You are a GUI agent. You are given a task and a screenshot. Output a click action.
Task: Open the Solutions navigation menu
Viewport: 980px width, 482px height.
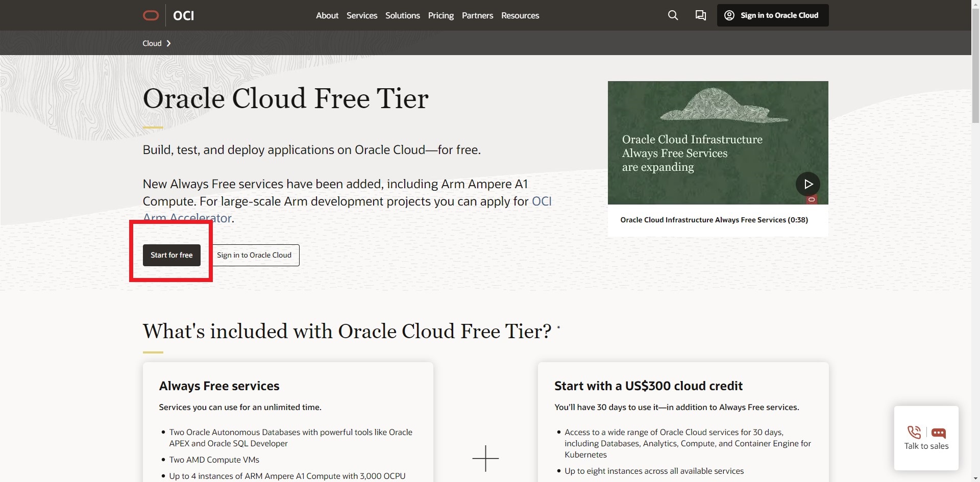(x=402, y=15)
